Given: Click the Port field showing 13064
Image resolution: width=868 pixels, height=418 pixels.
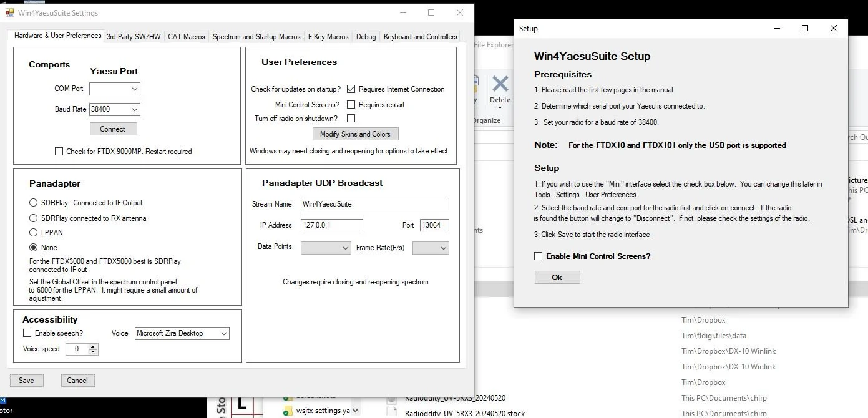Looking at the screenshot, I should pyautogui.click(x=434, y=225).
